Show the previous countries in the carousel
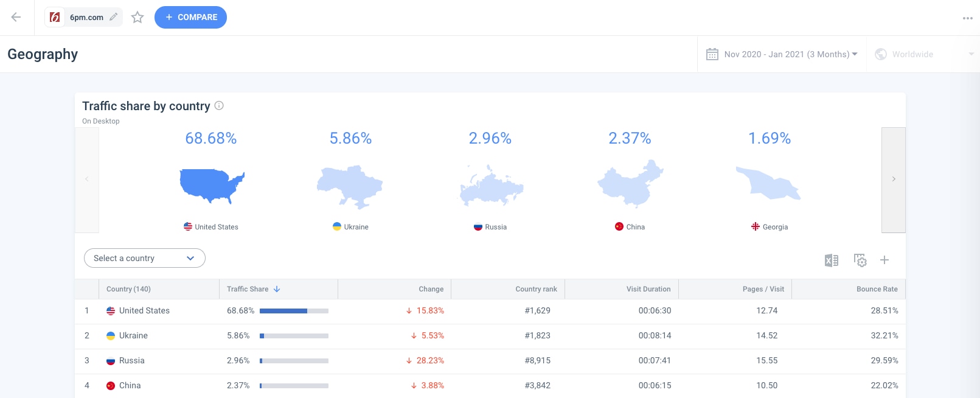This screenshot has height=398, width=980. pyautogui.click(x=87, y=180)
